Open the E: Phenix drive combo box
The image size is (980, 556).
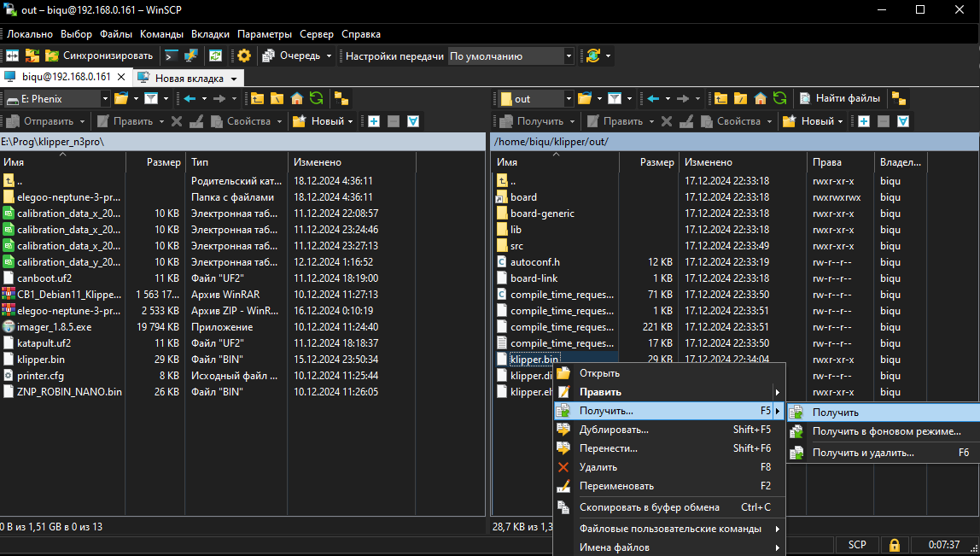point(57,99)
